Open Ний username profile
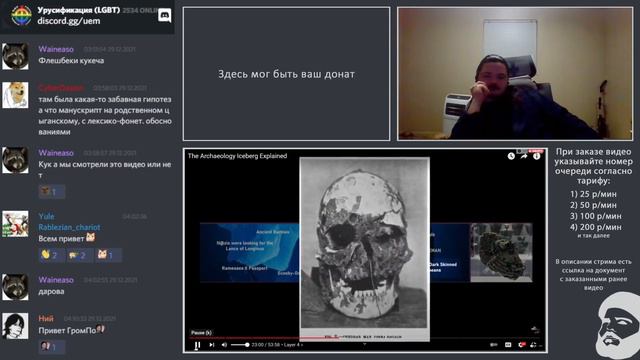This screenshot has height=360, width=640. (x=46, y=318)
